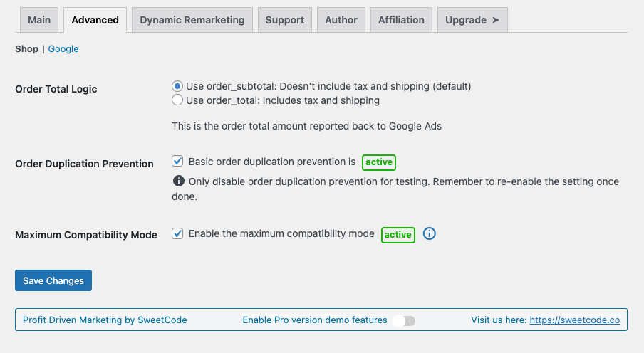Click the dark info icon near duplication warning
Viewport: 644px width, 353px height.
click(x=179, y=181)
